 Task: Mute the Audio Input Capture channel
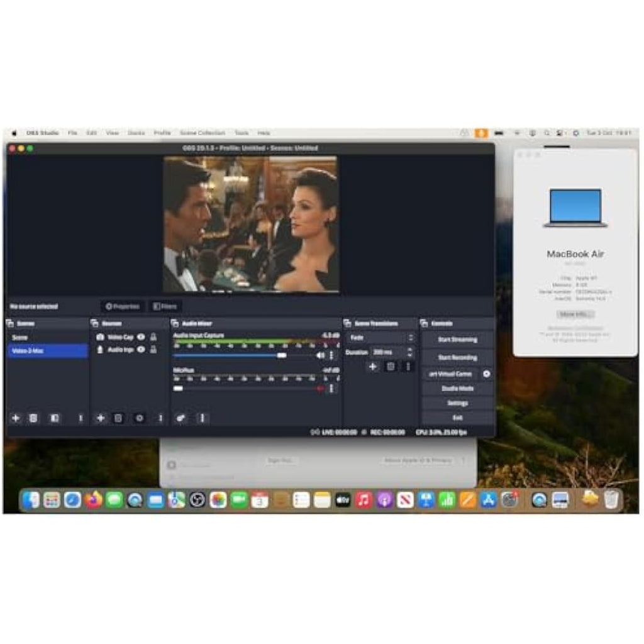(x=320, y=355)
